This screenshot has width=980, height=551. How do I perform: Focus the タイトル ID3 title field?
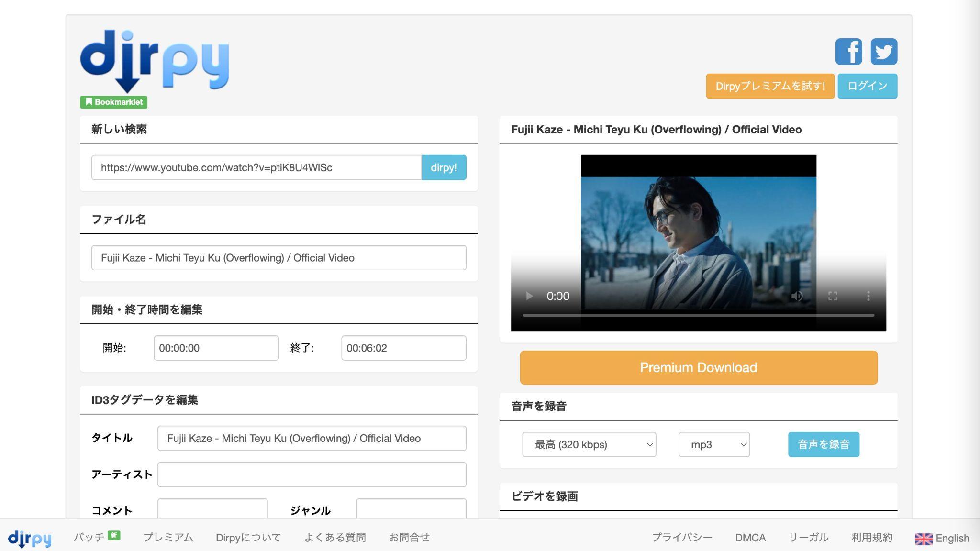(x=312, y=438)
